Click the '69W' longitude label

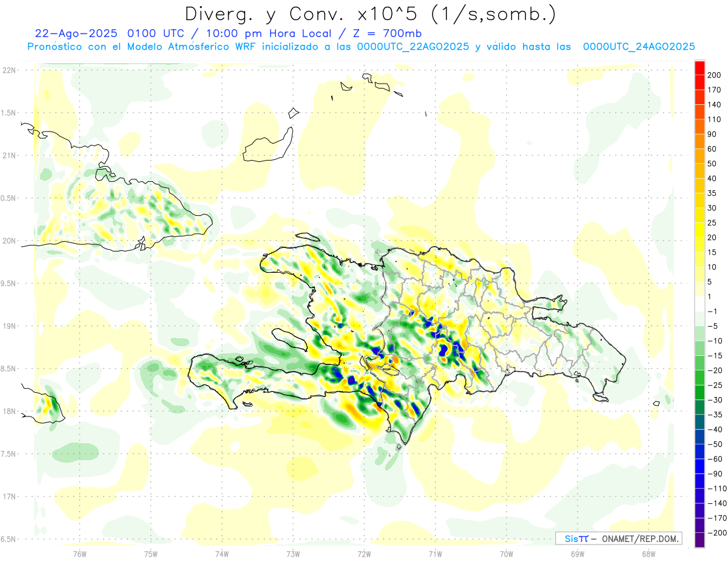(x=578, y=553)
